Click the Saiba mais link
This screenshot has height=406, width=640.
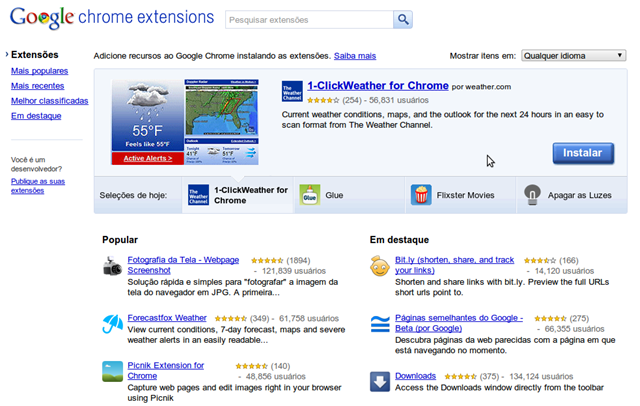coord(355,56)
